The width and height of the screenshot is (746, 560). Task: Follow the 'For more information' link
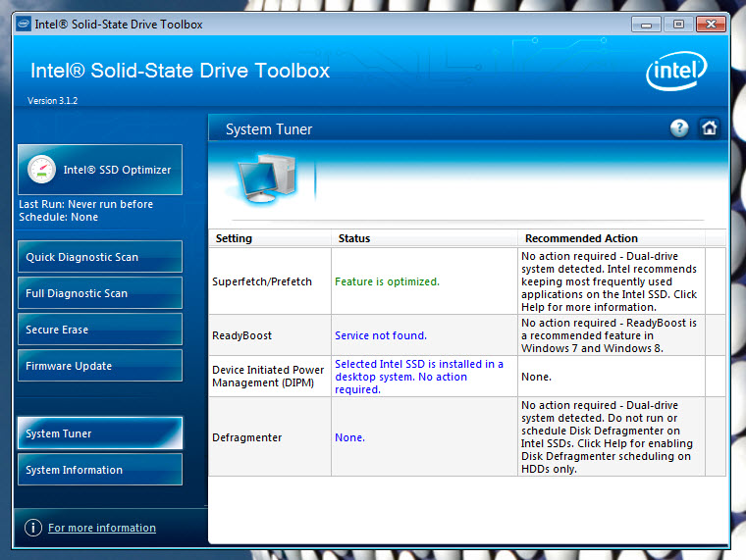(102, 528)
